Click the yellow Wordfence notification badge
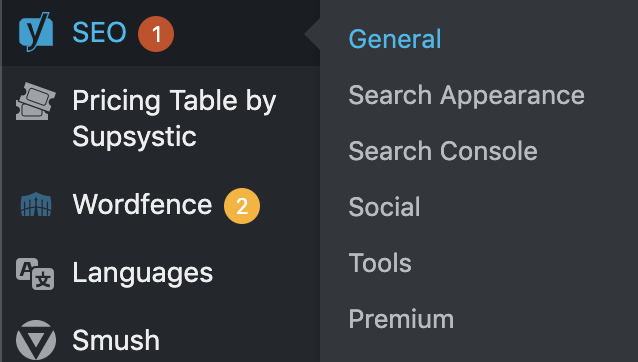638x362 pixels. click(x=242, y=206)
